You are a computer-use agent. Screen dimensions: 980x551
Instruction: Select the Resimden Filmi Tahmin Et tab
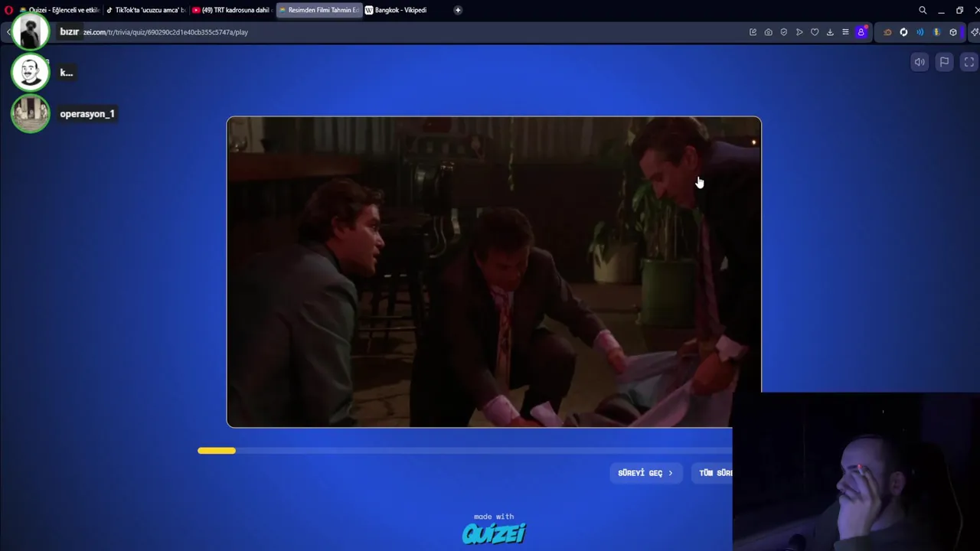tap(318, 10)
